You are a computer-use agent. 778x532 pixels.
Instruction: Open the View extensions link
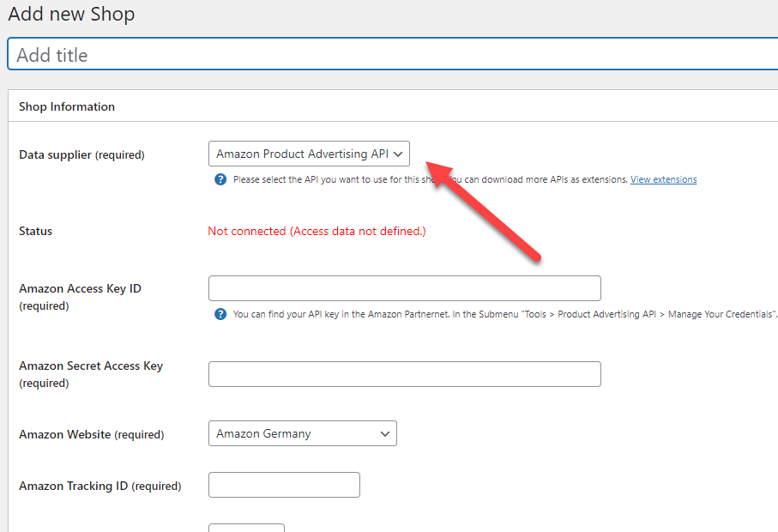point(663,179)
